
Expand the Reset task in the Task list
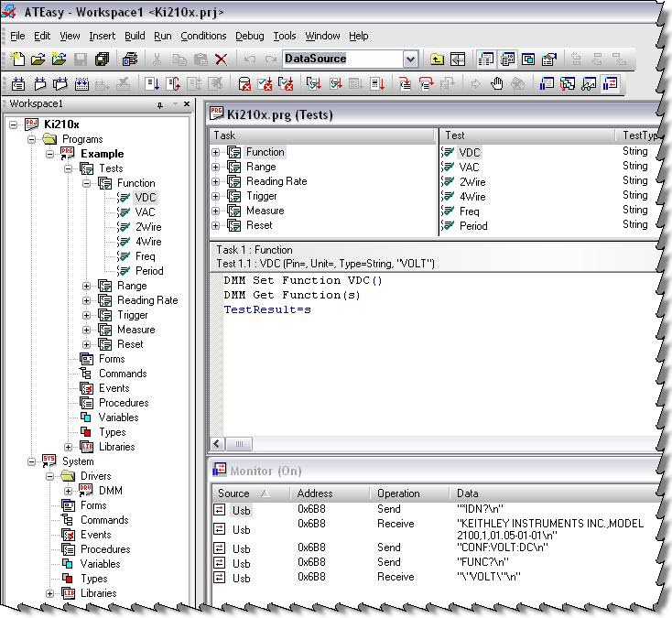point(215,225)
